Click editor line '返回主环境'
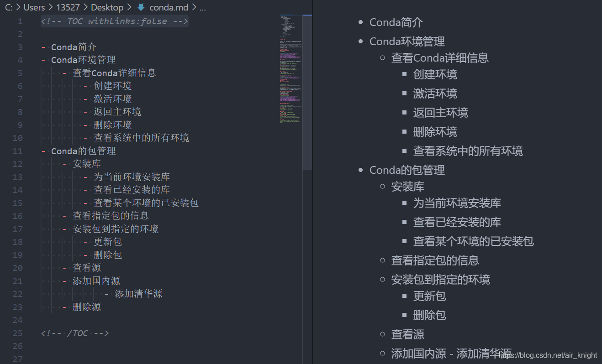Viewport: 602px width, 364px height. [x=117, y=112]
